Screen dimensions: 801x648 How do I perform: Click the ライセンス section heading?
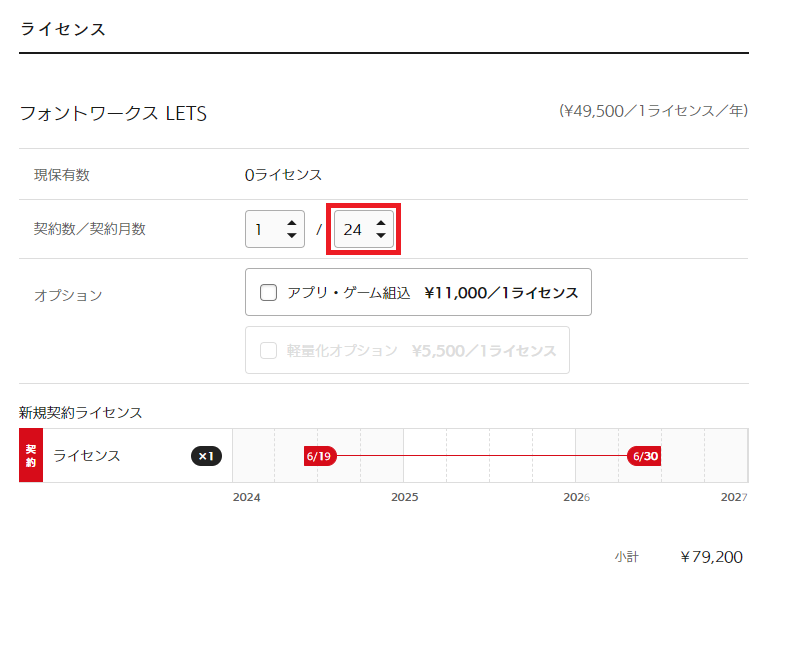click(63, 29)
